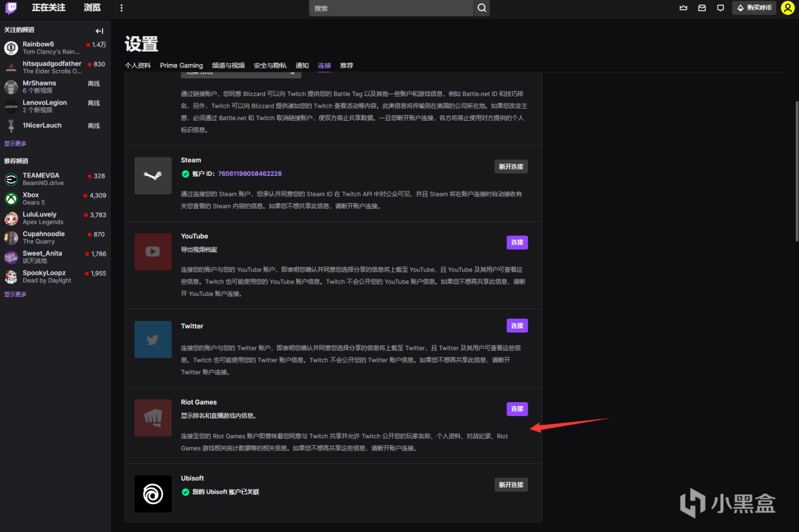
Task: Click the Twitch logo icon
Action: point(11,8)
